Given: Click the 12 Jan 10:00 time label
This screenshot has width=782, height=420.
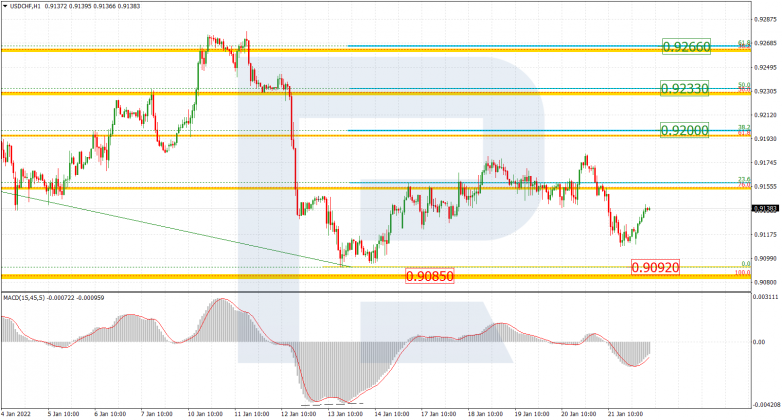Looking at the screenshot, I should [x=299, y=414].
